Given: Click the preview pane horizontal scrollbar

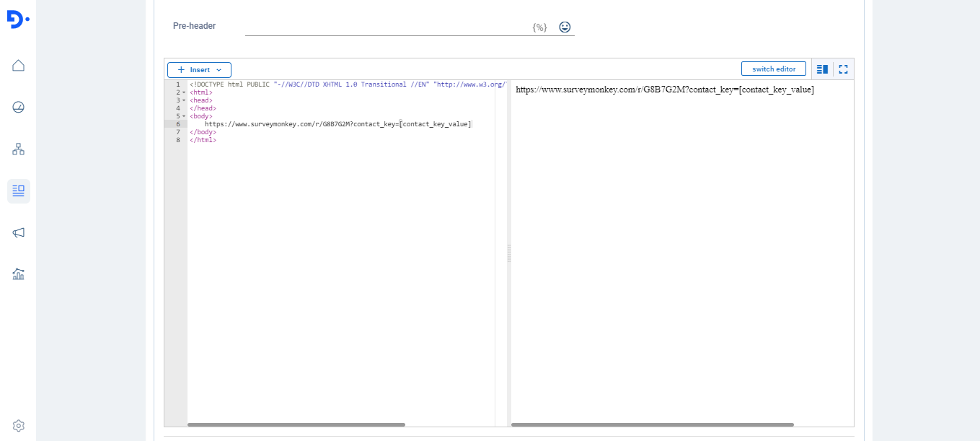Looking at the screenshot, I should [x=652, y=424].
